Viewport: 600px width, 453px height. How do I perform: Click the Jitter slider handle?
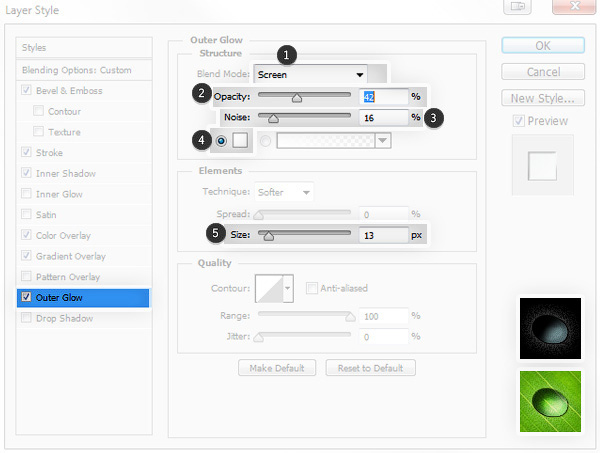(259, 337)
